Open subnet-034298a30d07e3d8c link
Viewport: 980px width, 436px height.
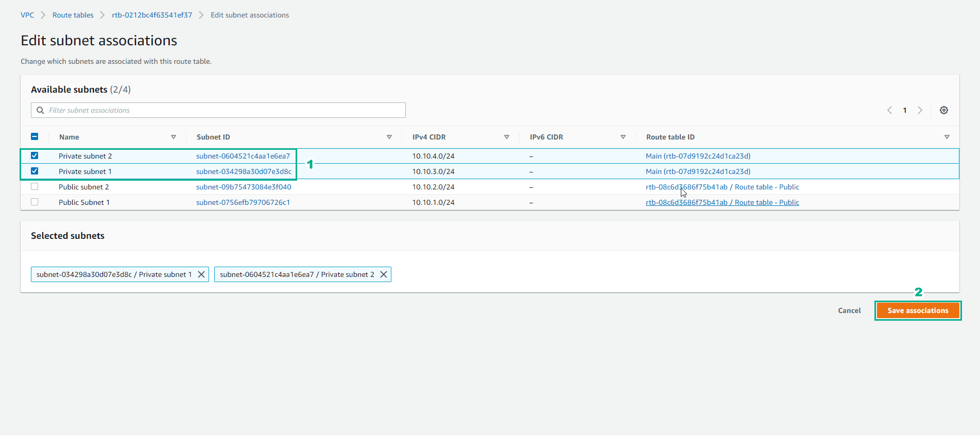tap(244, 171)
